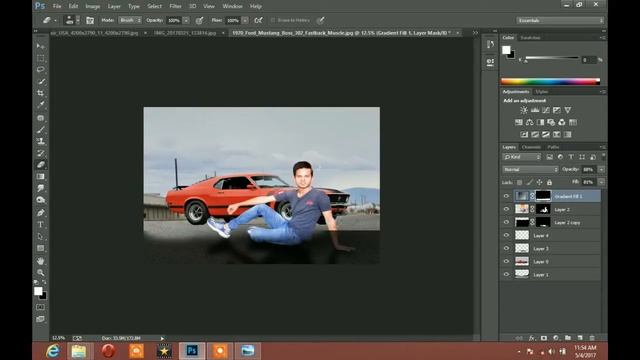The width and height of the screenshot is (640, 360).
Task: Open the layer Kind filter dropdown
Action: pos(522,157)
